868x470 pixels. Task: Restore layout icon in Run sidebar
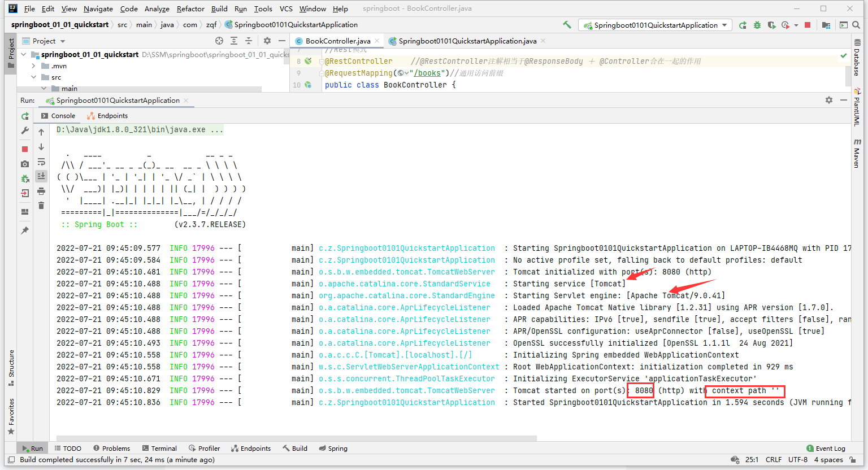(x=25, y=212)
